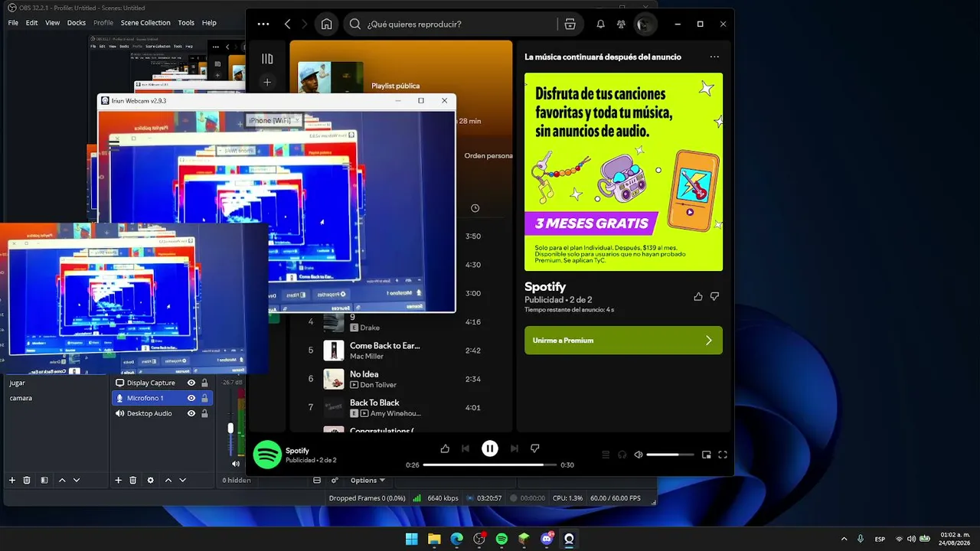
Task: Open the OBS Docks menu
Action: 77,23
